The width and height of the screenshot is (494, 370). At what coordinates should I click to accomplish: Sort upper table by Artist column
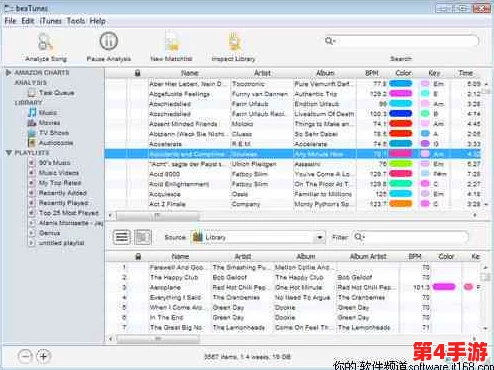[262, 73]
